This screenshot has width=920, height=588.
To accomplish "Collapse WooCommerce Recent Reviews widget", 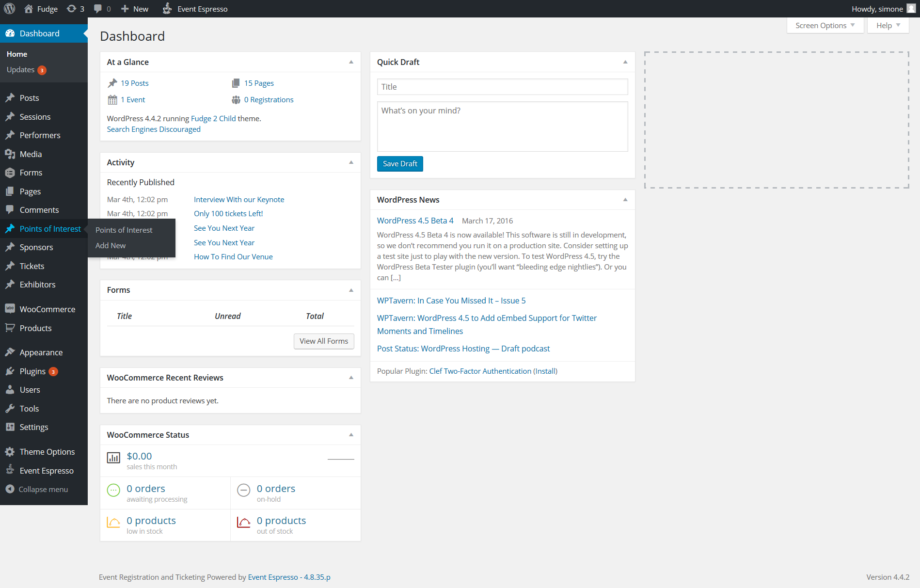I will [x=351, y=378].
